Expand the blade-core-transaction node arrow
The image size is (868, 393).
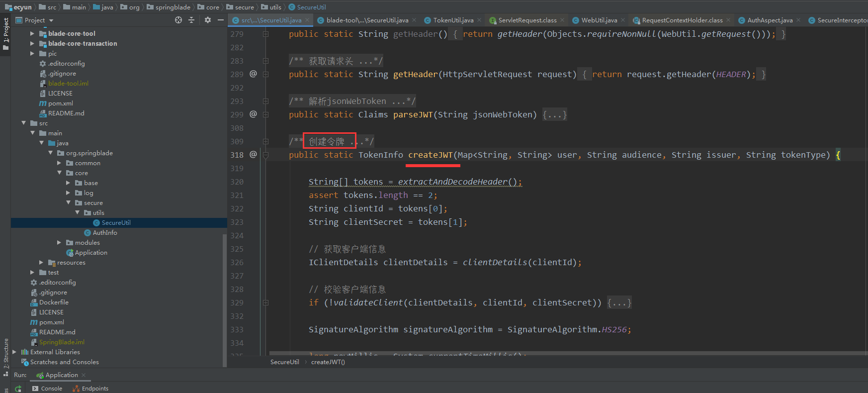(x=32, y=43)
